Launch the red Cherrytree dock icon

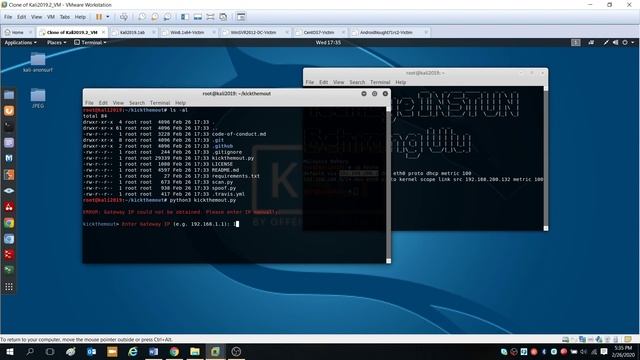click(x=9, y=207)
